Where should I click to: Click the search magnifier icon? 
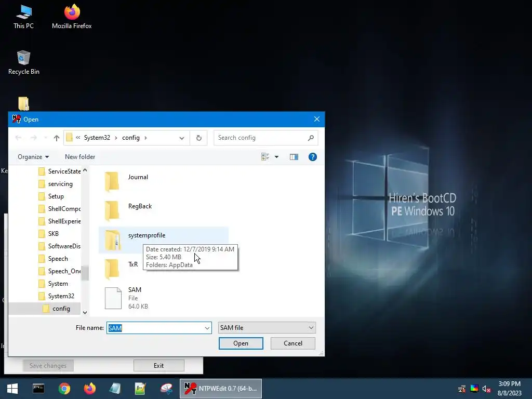coord(311,138)
